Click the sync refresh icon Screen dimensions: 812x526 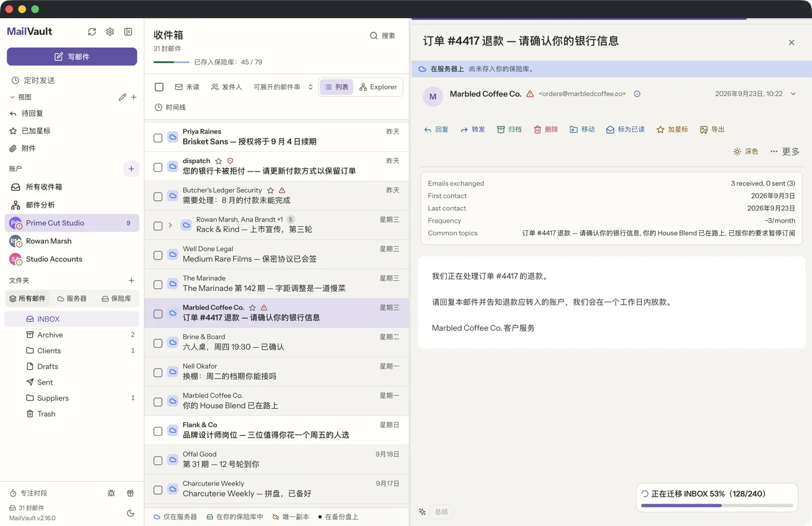[92, 32]
